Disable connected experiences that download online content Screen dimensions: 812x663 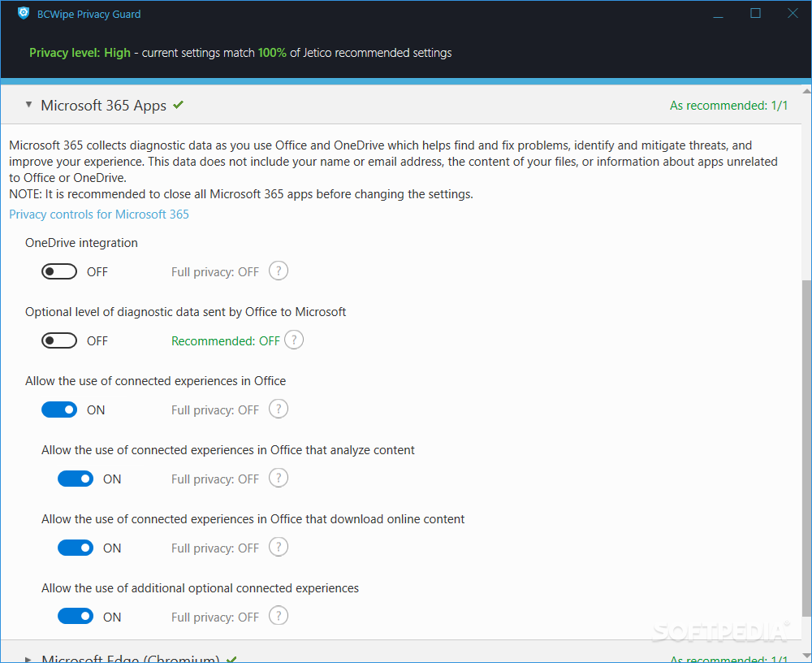pos(76,548)
